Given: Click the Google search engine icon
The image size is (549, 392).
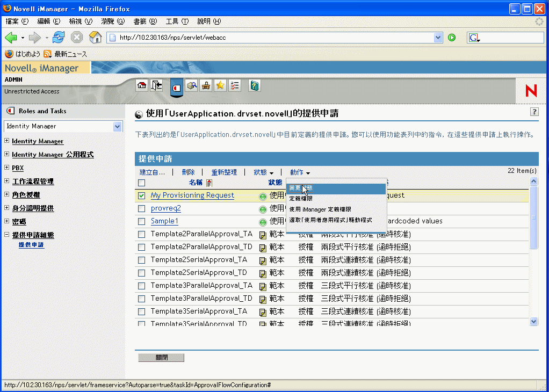Looking at the screenshot, I should [x=474, y=38].
